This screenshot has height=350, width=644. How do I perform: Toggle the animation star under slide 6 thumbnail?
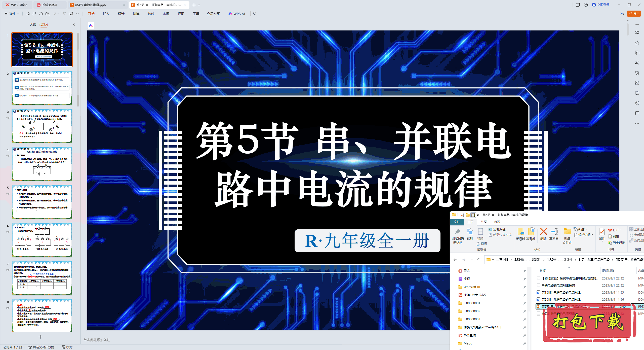8,232
